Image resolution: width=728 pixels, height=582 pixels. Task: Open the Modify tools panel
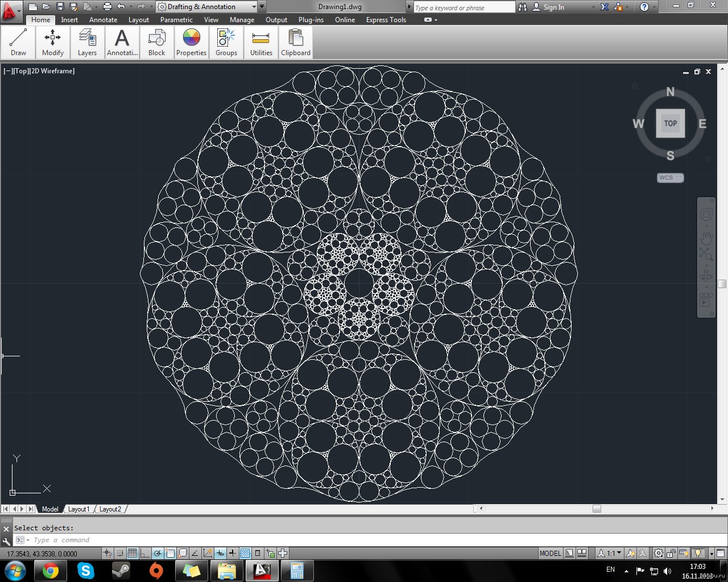click(x=53, y=43)
